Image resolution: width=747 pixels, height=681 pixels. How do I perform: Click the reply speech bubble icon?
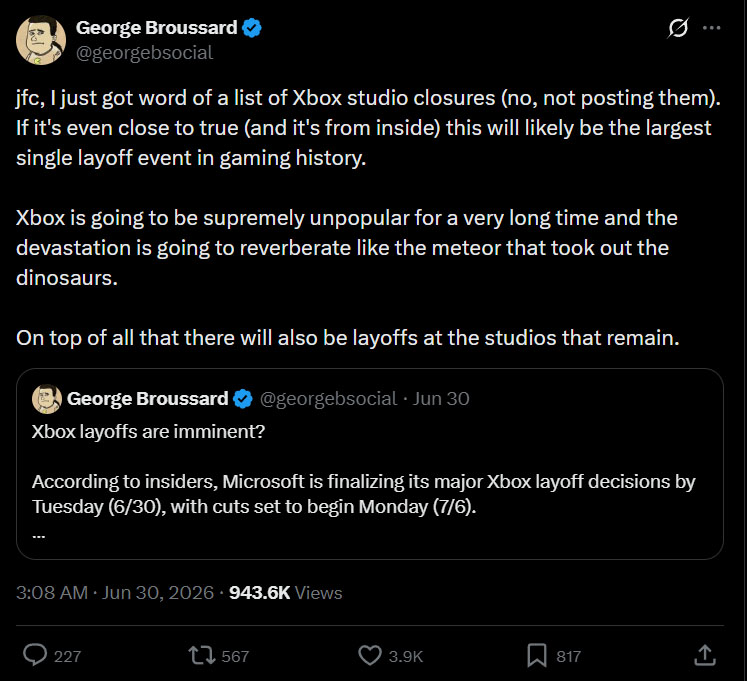(x=35, y=655)
